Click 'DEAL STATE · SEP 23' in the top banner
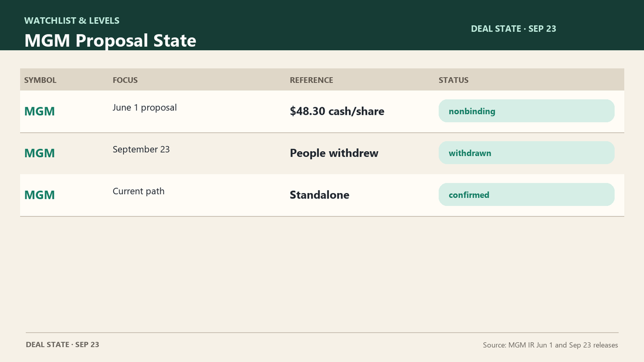This screenshot has width=644, height=362. click(x=514, y=29)
